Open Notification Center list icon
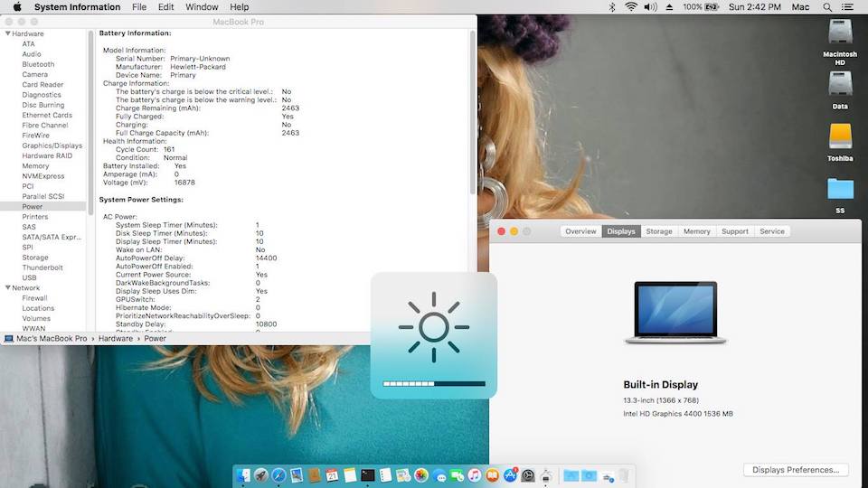Screen dimensions: 868x488 (x=847, y=7)
